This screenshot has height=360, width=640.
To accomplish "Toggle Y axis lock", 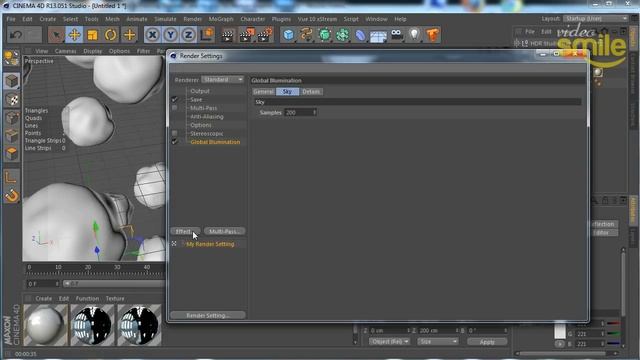I will click(x=171, y=35).
